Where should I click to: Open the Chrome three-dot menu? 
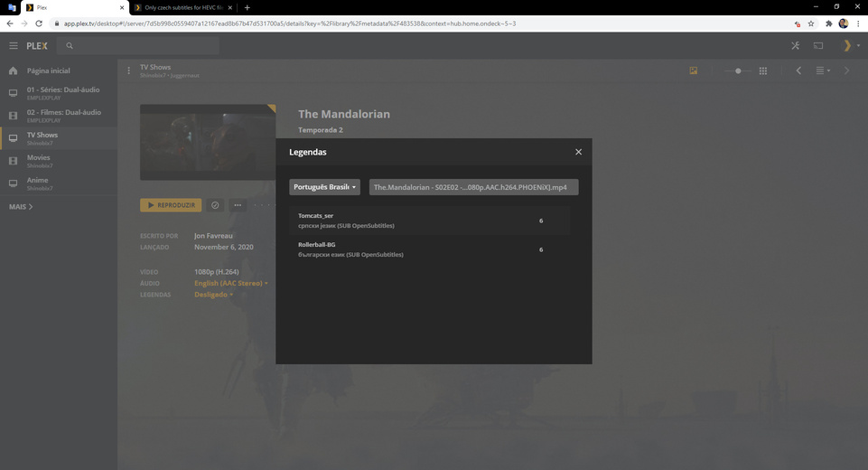pos(858,23)
